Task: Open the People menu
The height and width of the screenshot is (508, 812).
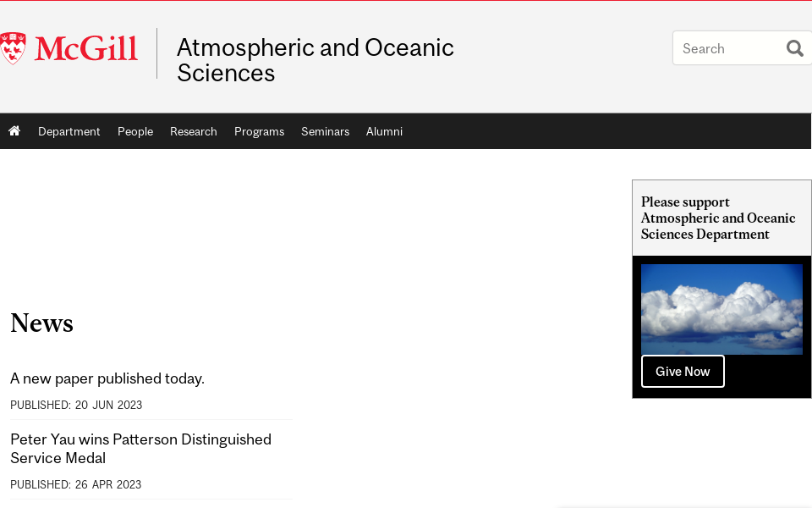Action: point(135,131)
